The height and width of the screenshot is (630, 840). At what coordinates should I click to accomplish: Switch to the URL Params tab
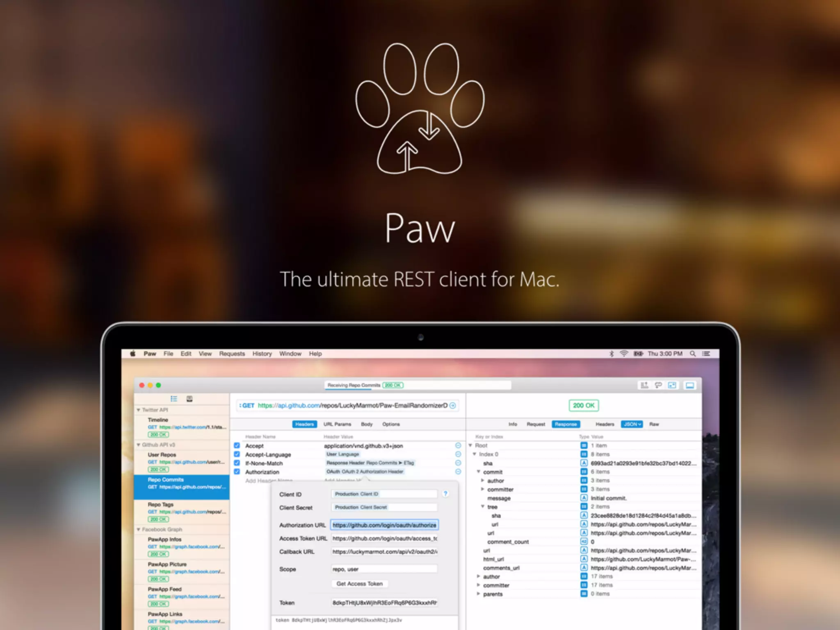(337, 424)
